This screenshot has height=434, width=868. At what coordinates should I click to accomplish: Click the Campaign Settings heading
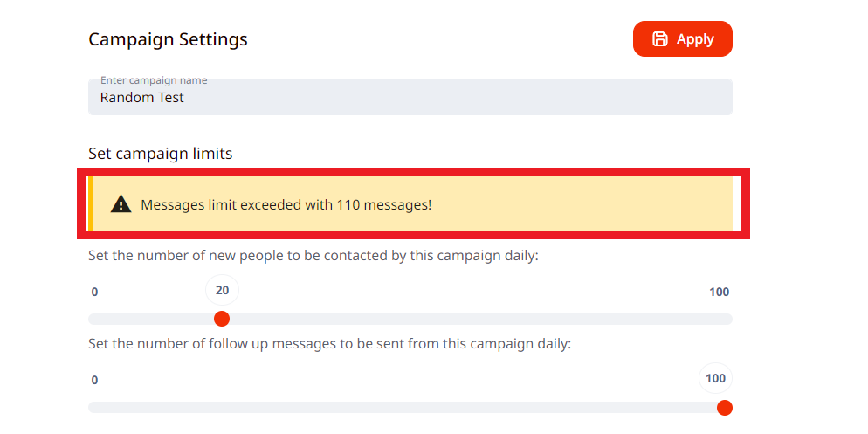168,39
